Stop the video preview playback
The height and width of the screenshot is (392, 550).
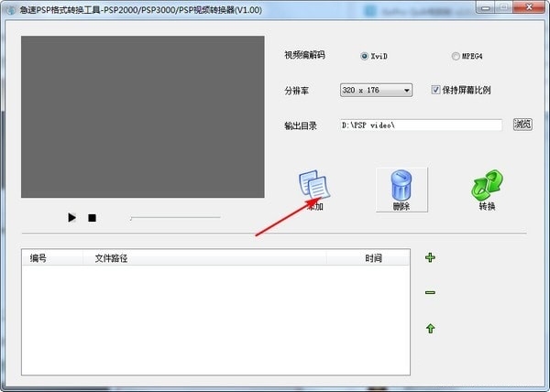coord(92,218)
